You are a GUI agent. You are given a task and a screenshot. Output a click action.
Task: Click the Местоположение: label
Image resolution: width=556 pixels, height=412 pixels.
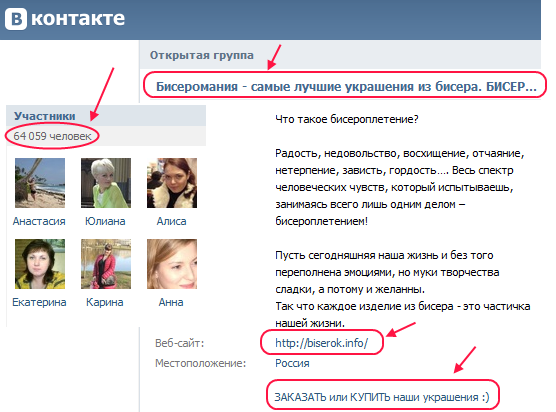200,363
